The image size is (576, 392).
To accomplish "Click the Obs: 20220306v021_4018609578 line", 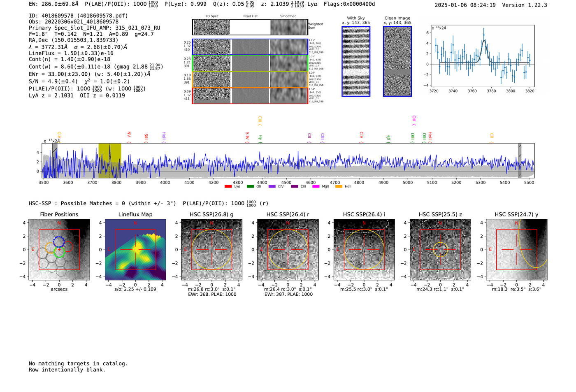I will 74,21.
